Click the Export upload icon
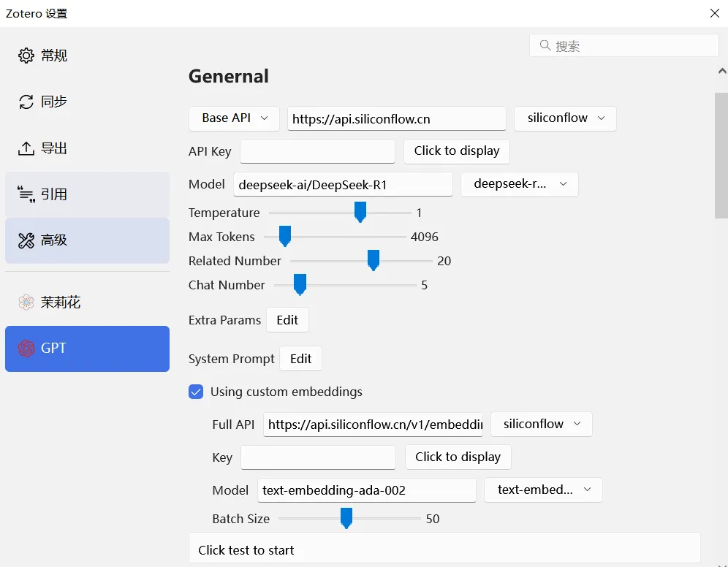 pyautogui.click(x=26, y=148)
